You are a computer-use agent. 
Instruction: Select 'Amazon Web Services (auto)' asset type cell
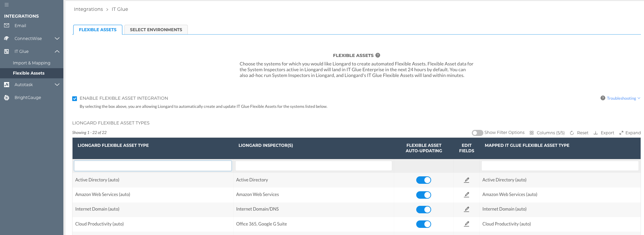point(103,194)
